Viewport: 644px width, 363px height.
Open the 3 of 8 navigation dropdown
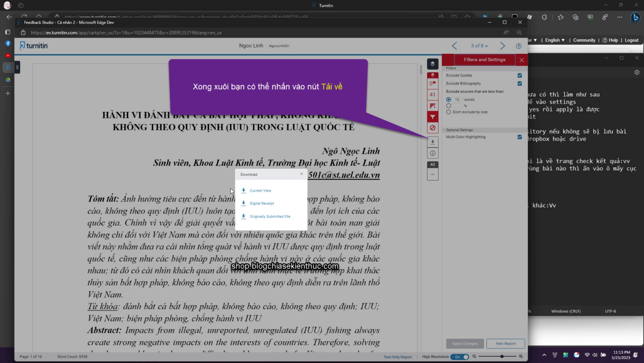tap(479, 45)
